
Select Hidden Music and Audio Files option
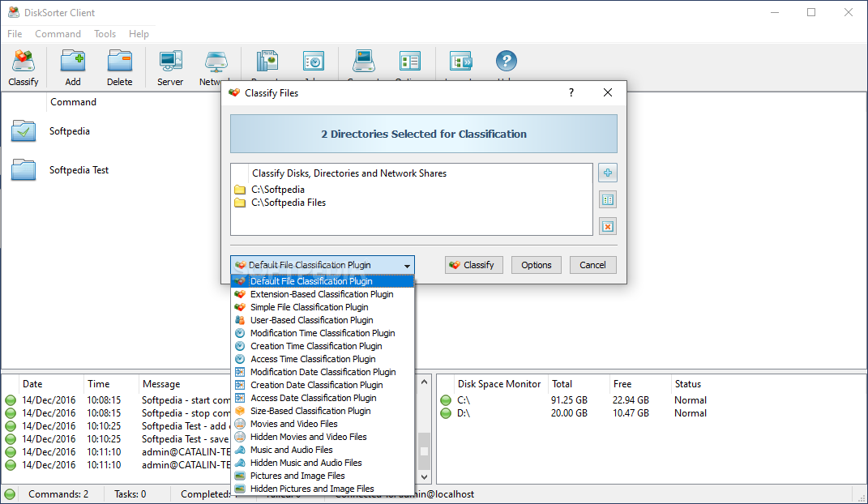(x=323, y=463)
